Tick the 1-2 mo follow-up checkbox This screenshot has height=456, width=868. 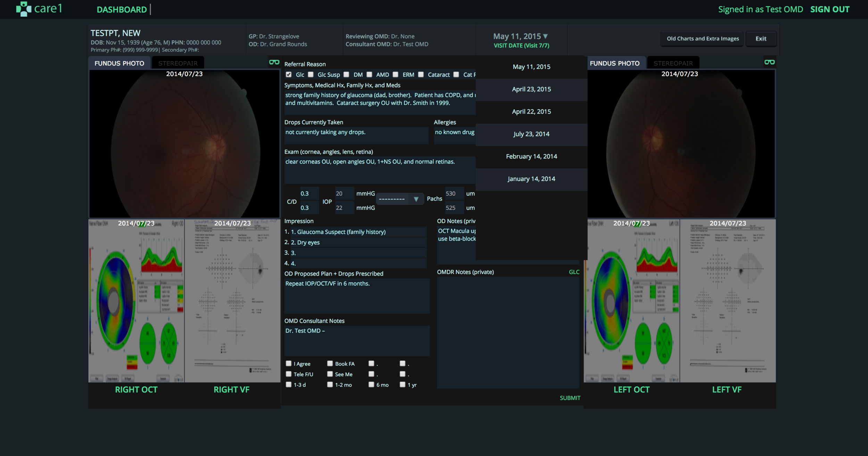click(x=330, y=384)
